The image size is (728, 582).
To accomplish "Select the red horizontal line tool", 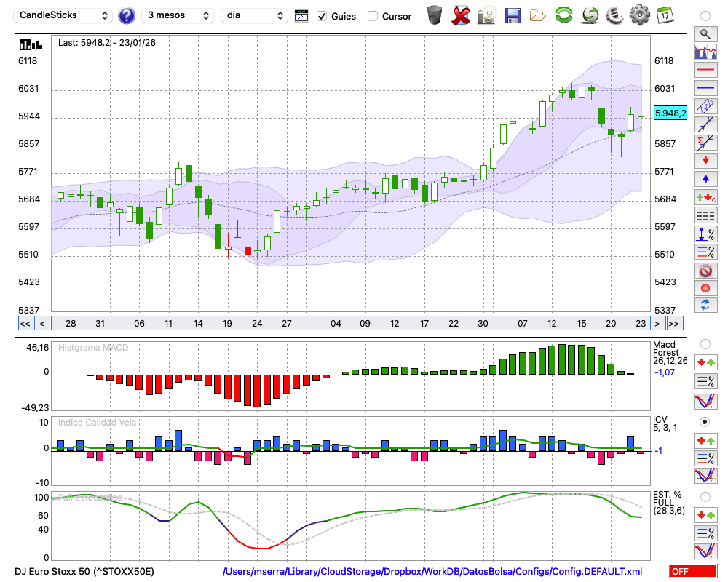I will pos(705,71).
